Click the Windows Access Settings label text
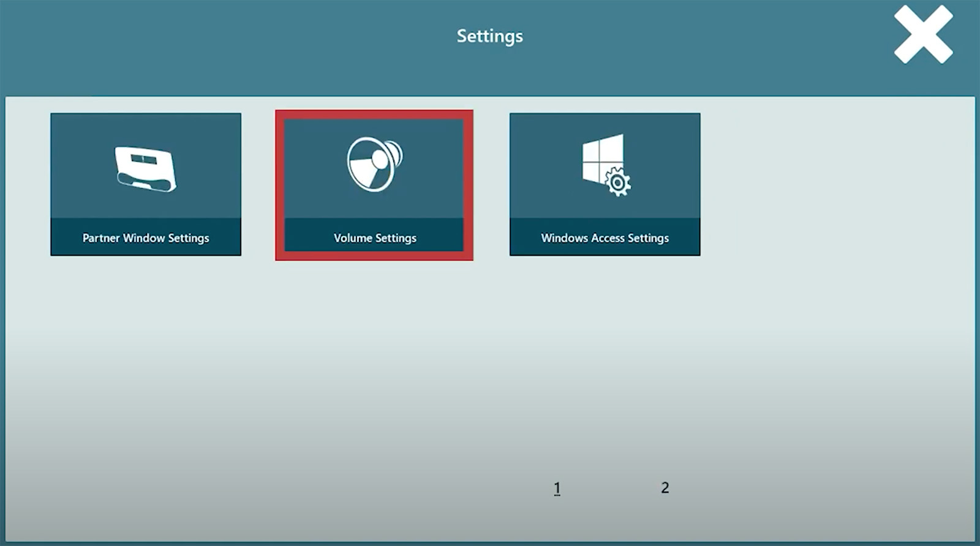Image resolution: width=980 pixels, height=546 pixels. tap(605, 238)
